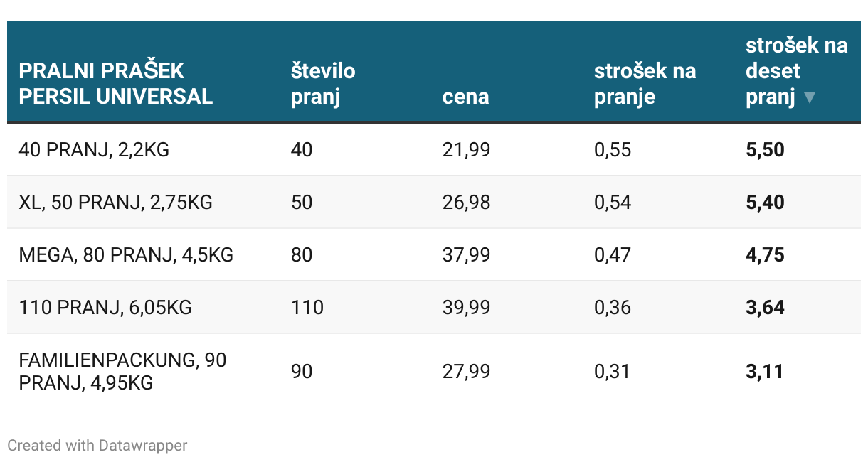
Task: Select the 'XL, 50 PRANJ, 2,75KG' row label
Action: [x=116, y=203]
